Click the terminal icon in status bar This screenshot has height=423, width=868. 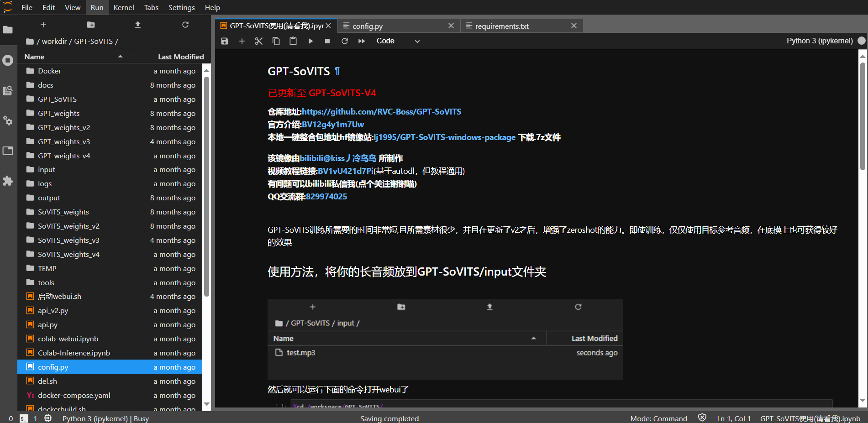click(x=24, y=418)
